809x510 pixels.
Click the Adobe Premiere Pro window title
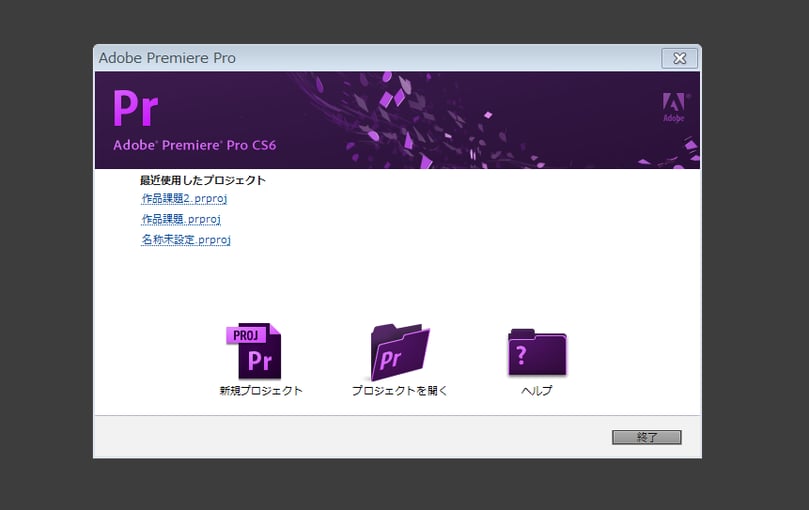167,58
